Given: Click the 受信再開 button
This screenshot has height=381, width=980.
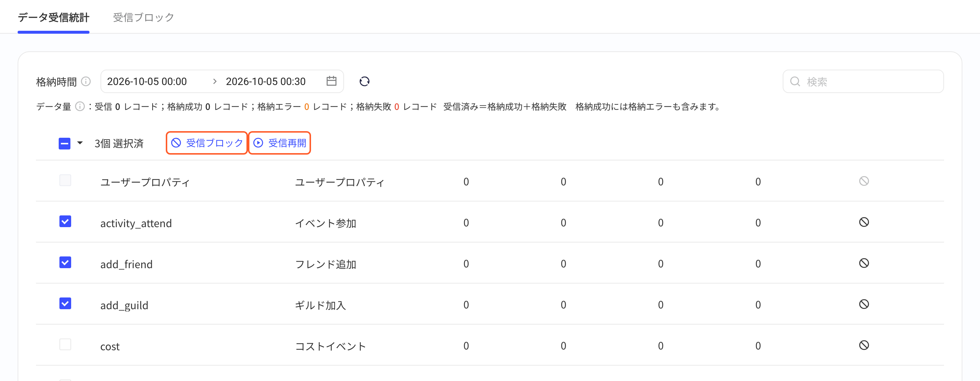Looking at the screenshot, I should [x=279, y=143].
